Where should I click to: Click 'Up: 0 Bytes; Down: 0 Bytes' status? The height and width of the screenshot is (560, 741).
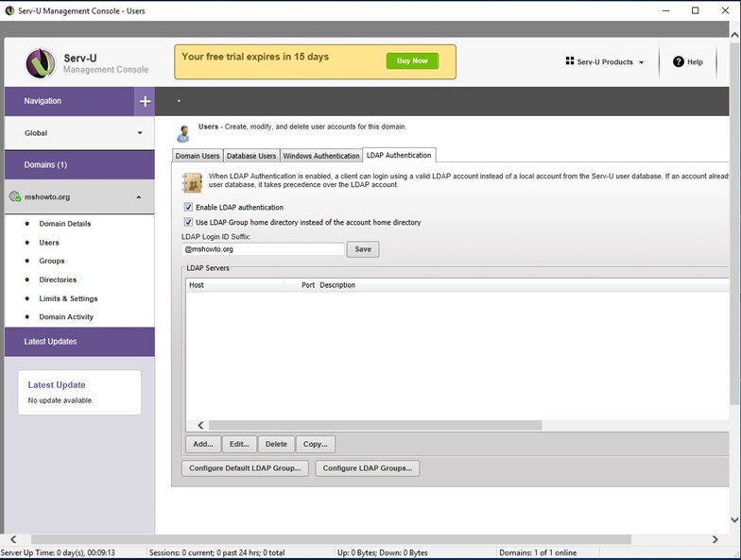tap(382, 552)
